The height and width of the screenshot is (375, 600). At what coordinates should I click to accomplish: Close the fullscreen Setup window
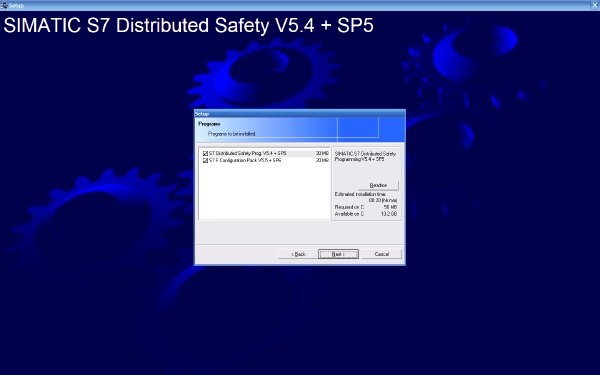595,5
